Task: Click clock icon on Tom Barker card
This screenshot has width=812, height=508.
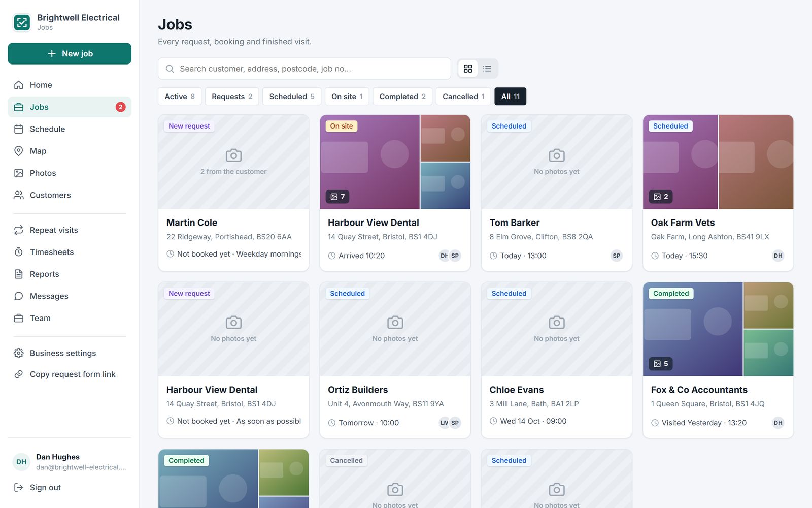Action: [493, 256]
